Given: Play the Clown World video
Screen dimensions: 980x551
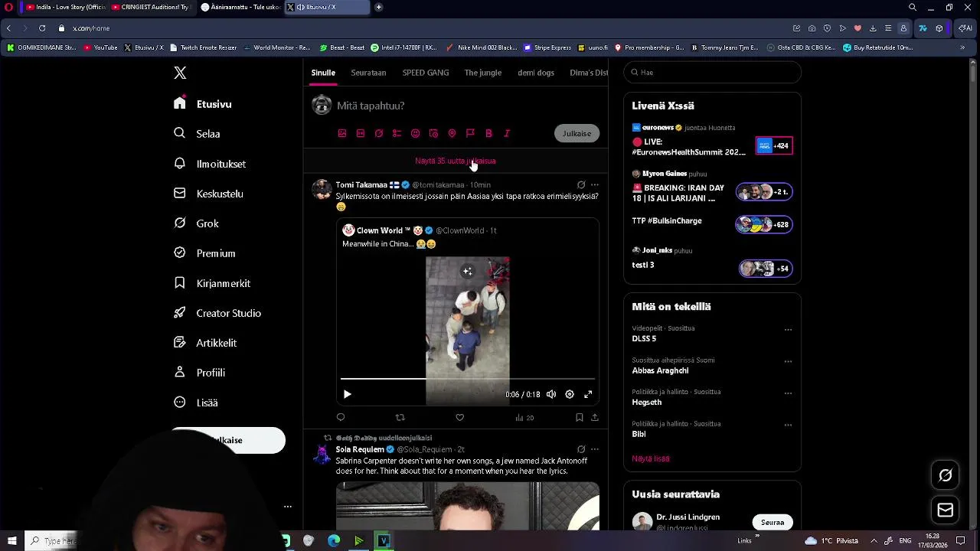Looking at the screenshot, I should point(347,394).
